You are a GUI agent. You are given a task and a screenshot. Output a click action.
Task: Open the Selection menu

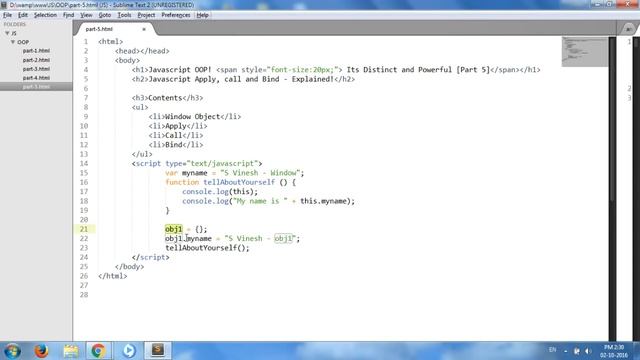click(x=45, y=15)
